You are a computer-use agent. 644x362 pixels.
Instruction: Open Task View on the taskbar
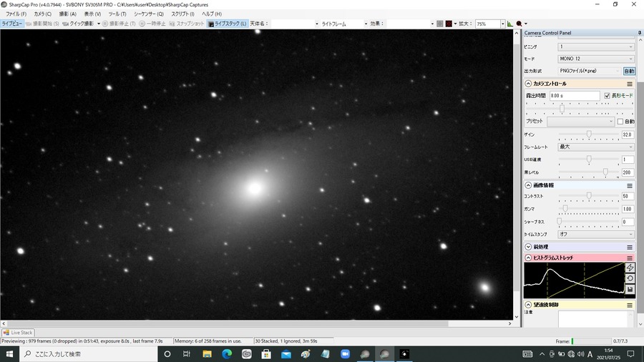point(187,354)
